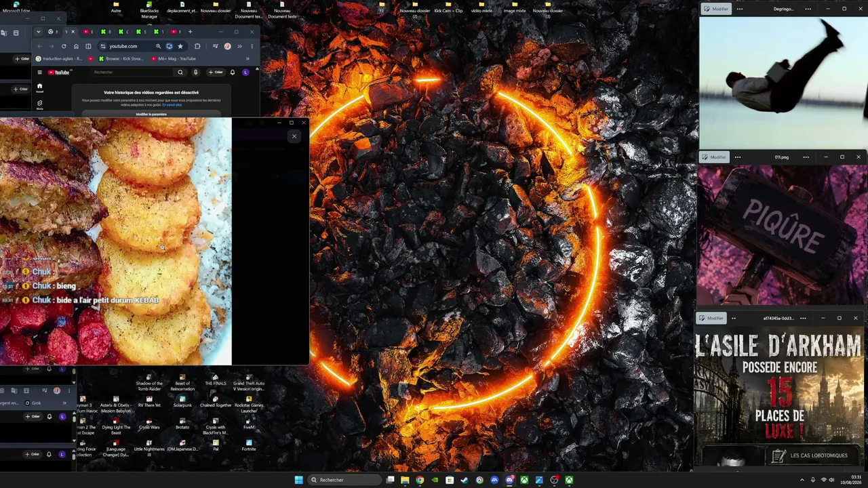Focus the YouTube 'Rechercher' search field
The width and height of the screenshot is (868, 488).
[x=132, y=72]
